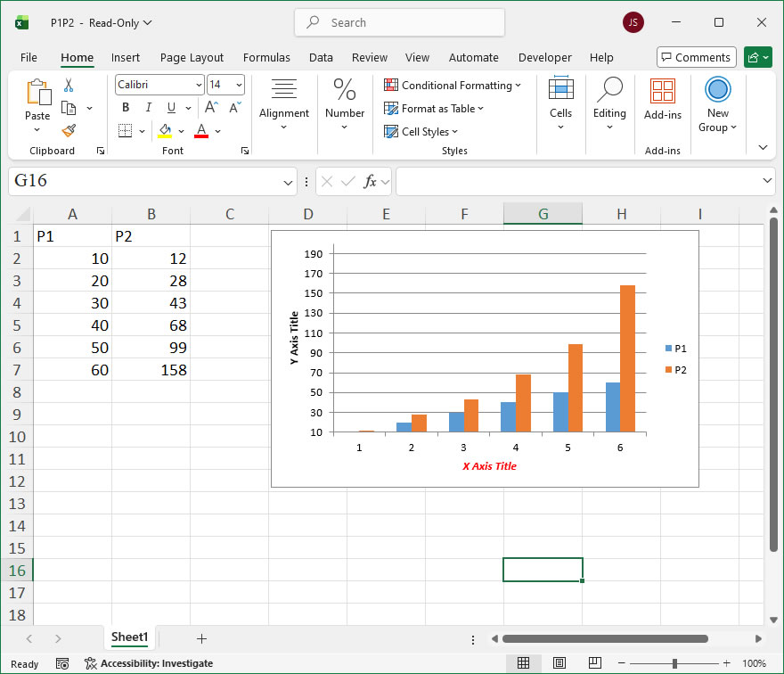Viewport: 784px width, 674px height.
Task: Toggle Underline formatting
Action: [x=170, y=108]
